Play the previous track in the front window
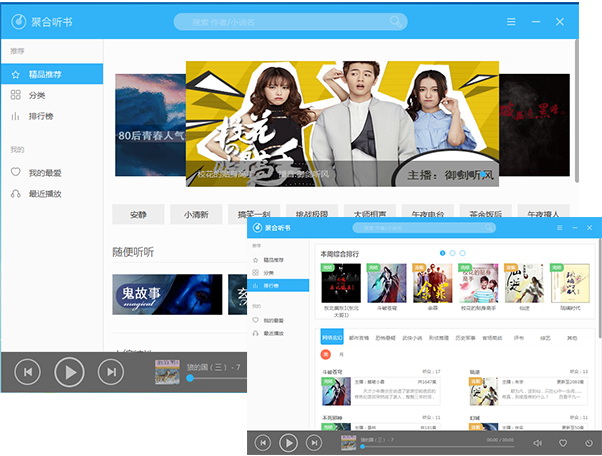Image resolution: width=602 pixels, height=456 pixels. pyautogui.click(x=263, y=443)
